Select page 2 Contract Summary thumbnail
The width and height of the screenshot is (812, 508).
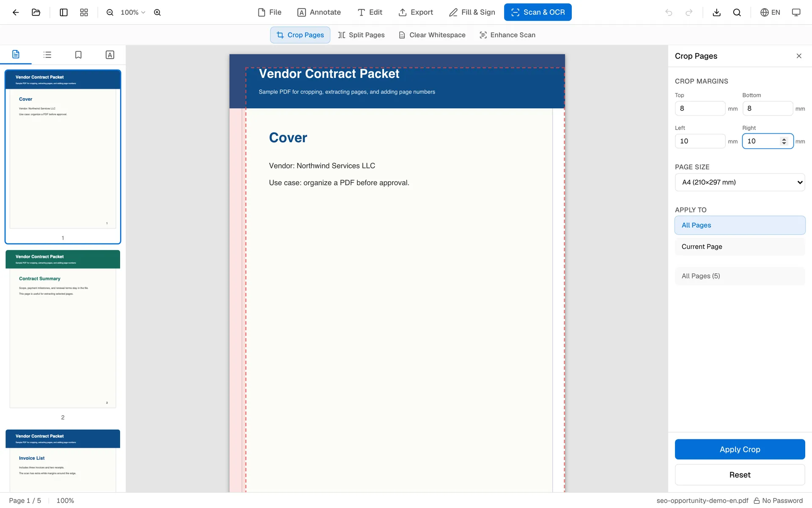tap(63, 329)
